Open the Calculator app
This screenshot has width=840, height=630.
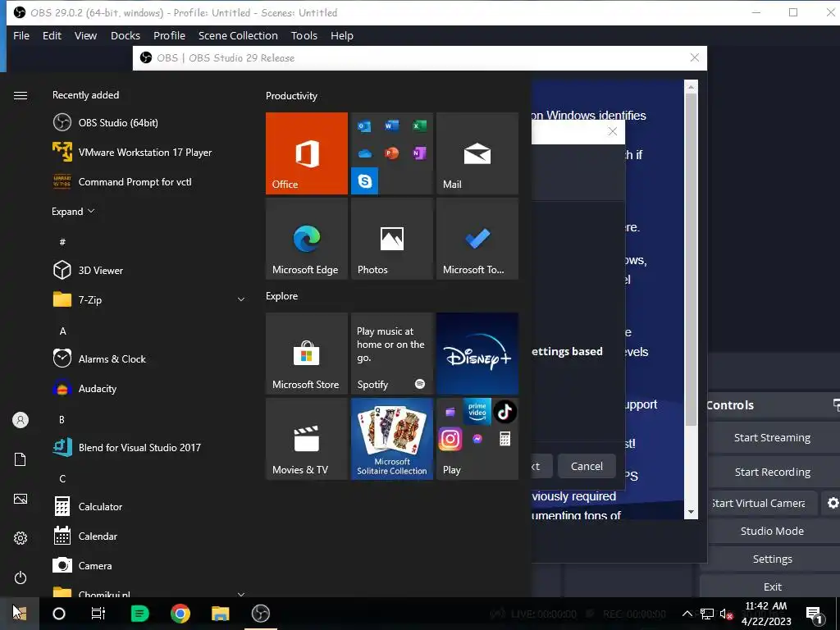[148, 506]
